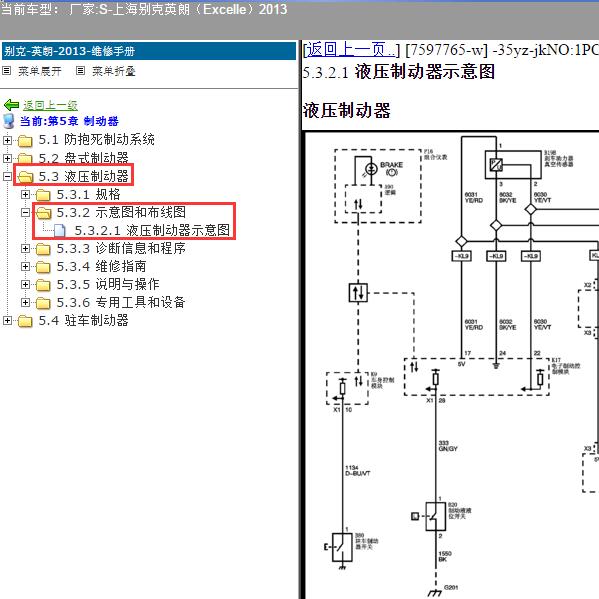The height and width of the screenshot is (599, 599).
Task: Collapse the 5.3.2 示意图和布线图 node
Action: coord(25,212)
